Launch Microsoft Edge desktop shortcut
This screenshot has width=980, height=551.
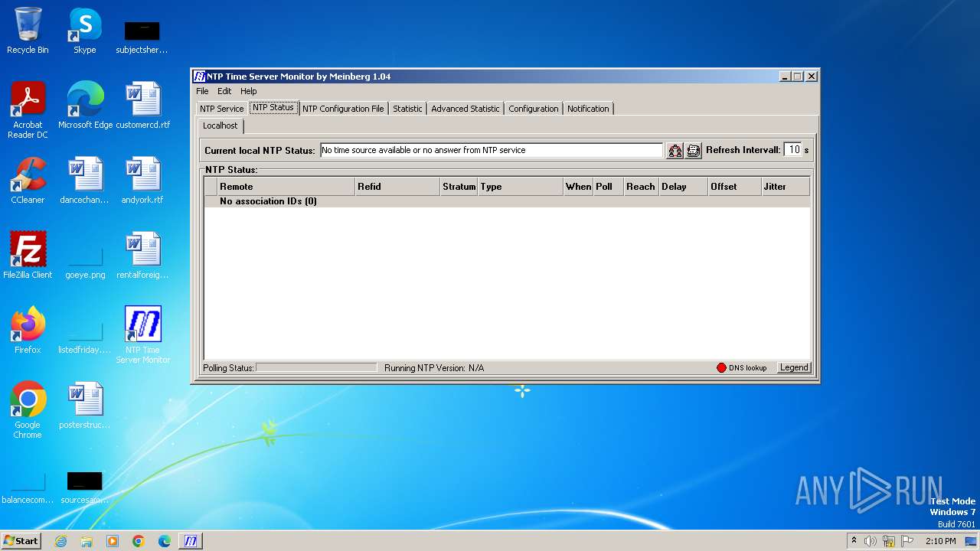click(85, 106)
